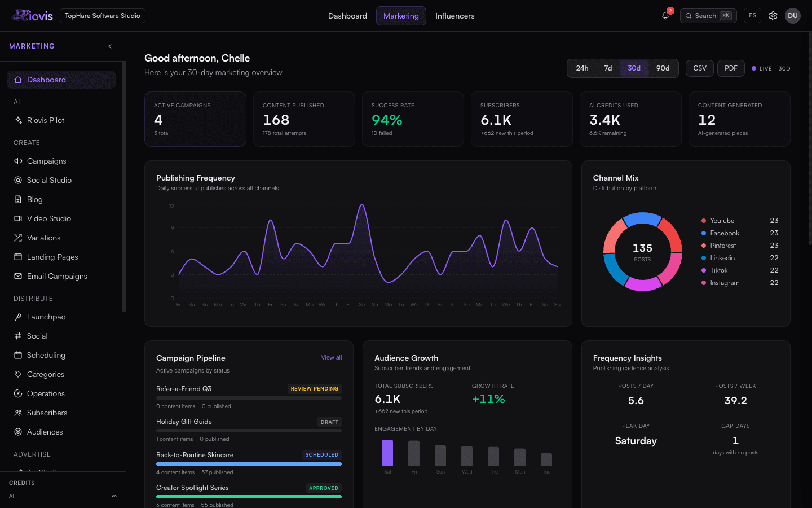812x508 pixels.
Task: Click the Social Studio icon
Action: point(18,180)
